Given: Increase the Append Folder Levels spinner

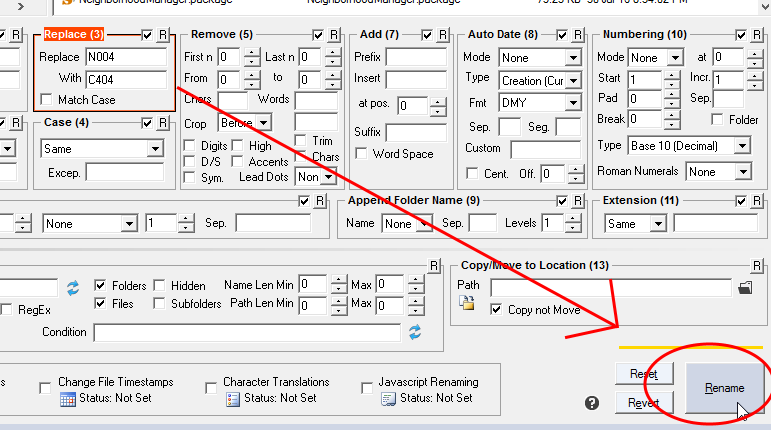Looking at the screenshot, I should coord(572,219).
